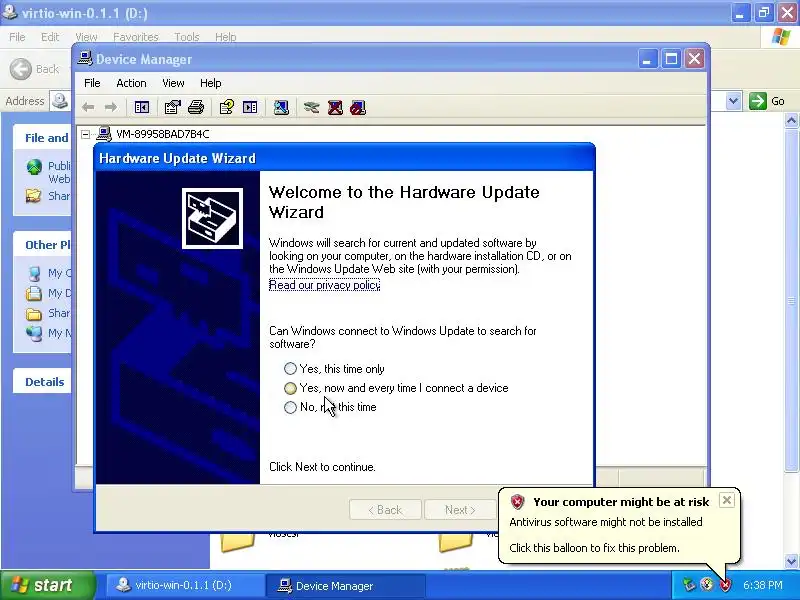Close the security alert balloon
Image resolution: width=800 pixels, height=600 pixels.
click(x=727, y=500)
